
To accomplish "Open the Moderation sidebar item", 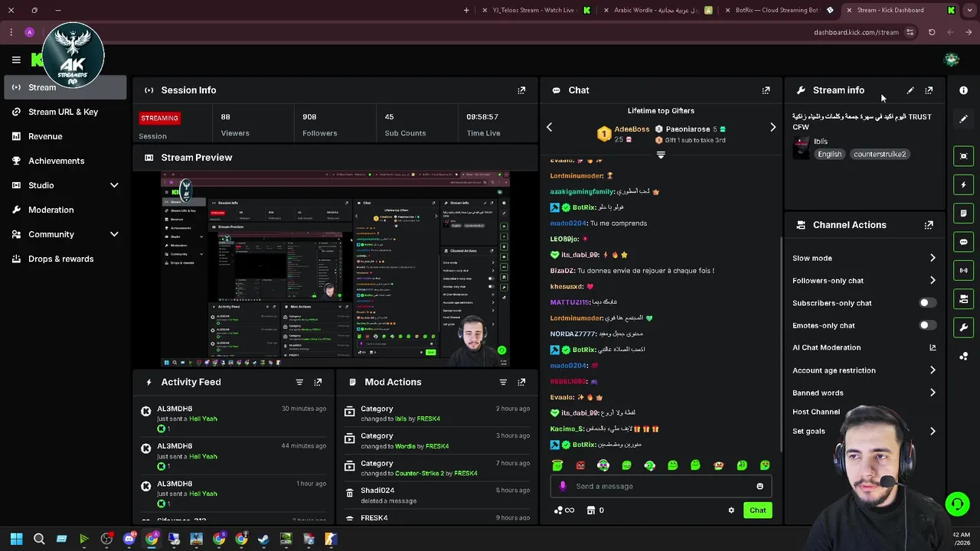I will pos(65,210).
